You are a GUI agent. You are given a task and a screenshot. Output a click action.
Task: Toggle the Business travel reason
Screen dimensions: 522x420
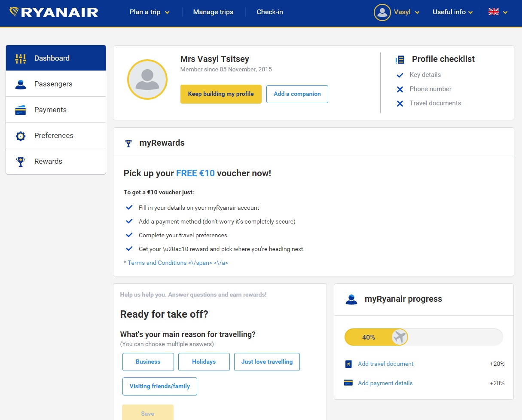[148, 362]
